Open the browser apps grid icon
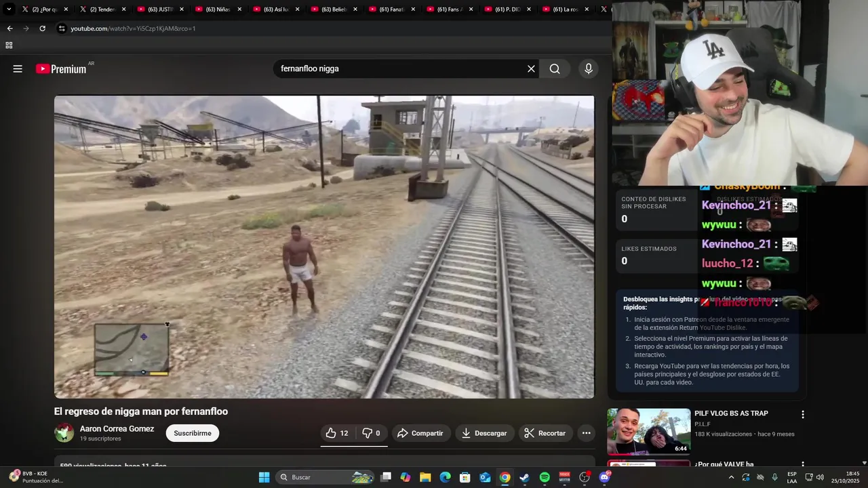The height and width of the screenshot is (488, 868). pyautogui.click(x=9, y=45)
